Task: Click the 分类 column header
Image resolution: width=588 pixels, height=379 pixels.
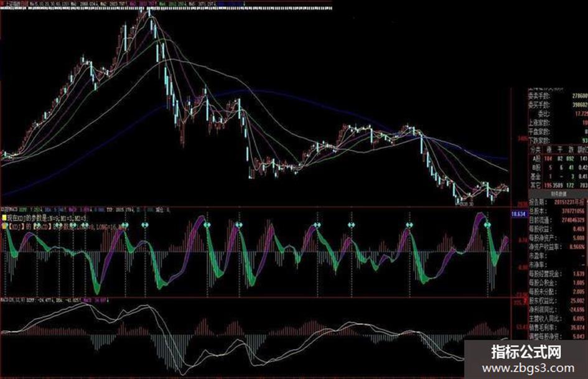Action: [x=535, y=149]
